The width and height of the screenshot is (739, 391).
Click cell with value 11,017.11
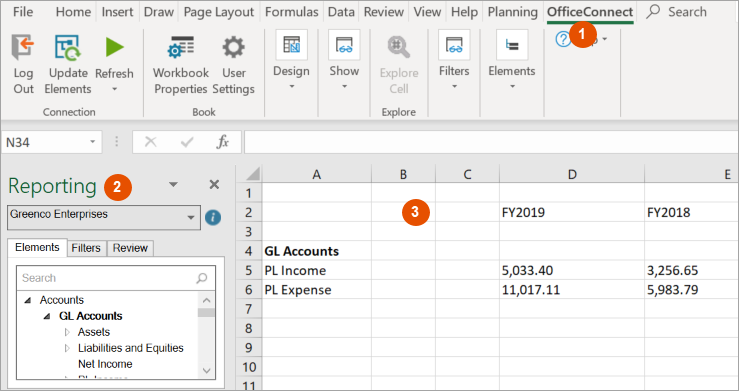click(x=572, y=290)
